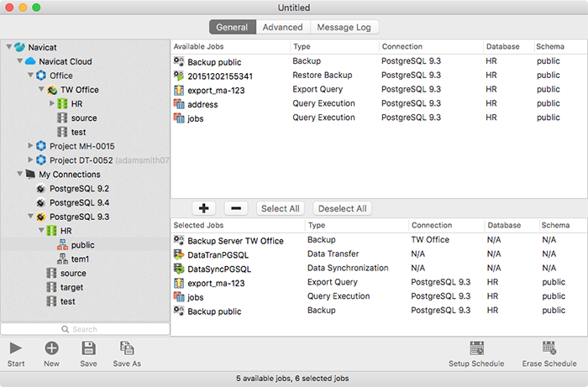This screenshot has width=588, height=387.
Task: Click the Office project icon
Action: (x=41, y=76)
